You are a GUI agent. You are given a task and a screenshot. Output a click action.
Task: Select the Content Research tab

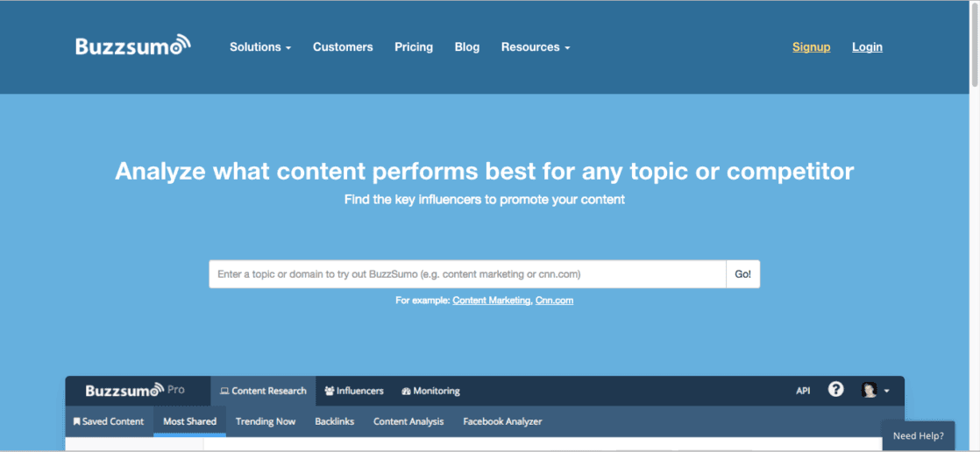pyautogui.click(x=263, y=391)
